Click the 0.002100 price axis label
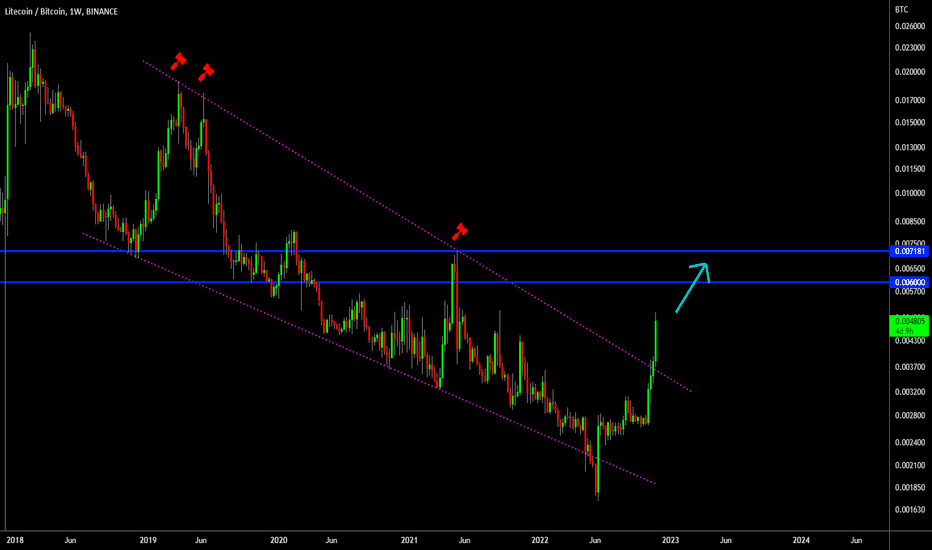 tap(910, 466)
